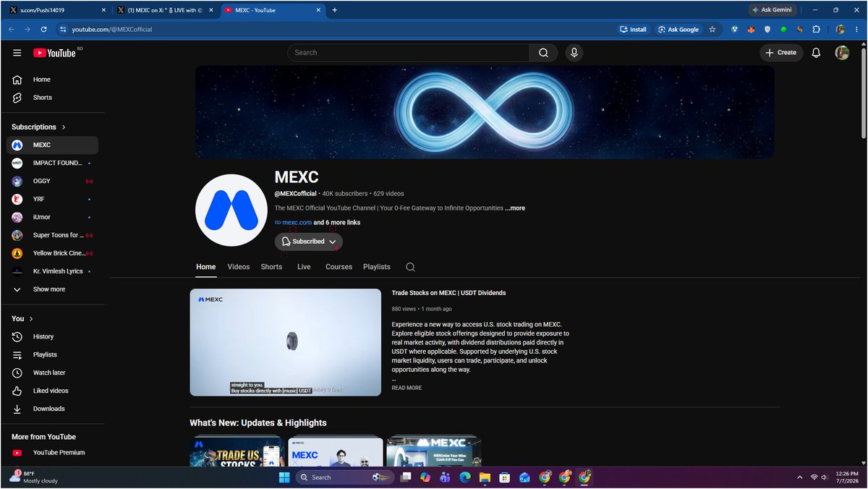
Task: Open the MetaMask fox extension
Action: click(751, 30)
